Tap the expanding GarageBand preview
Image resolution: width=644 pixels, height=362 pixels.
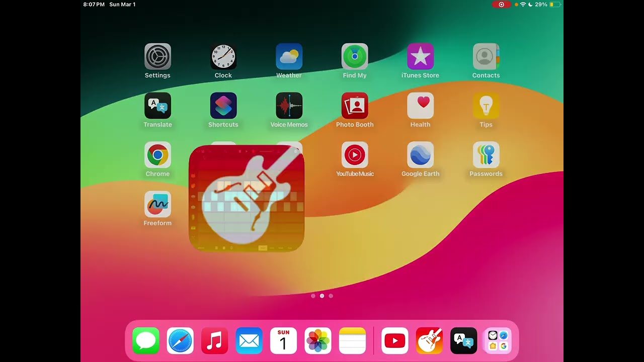(x=247, y=198)
